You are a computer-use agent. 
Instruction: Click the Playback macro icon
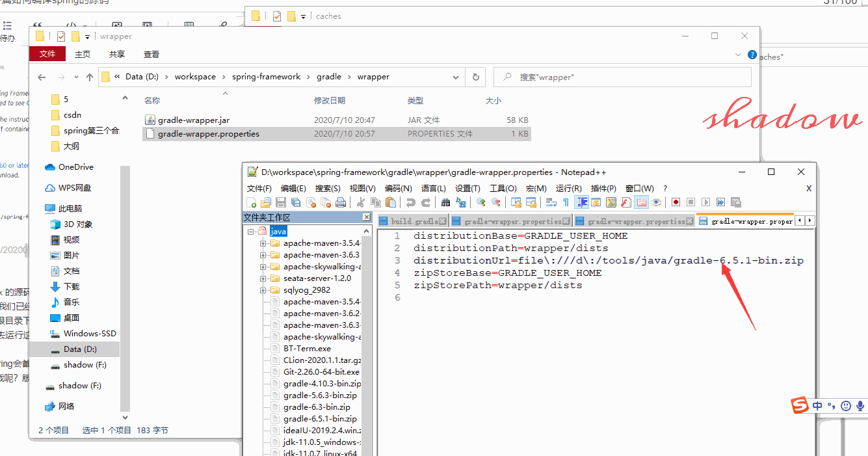point(705,202)
